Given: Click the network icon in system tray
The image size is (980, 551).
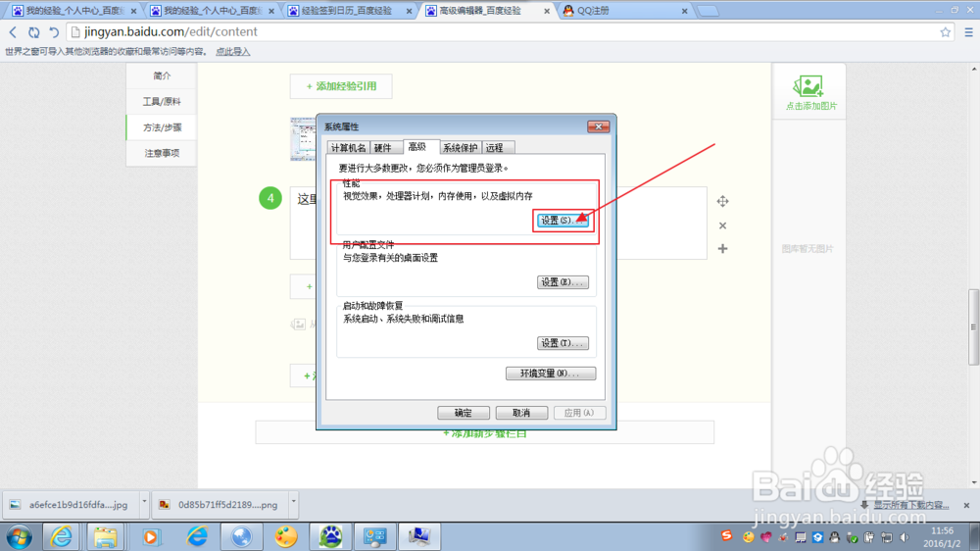Looking at the screenshot, I should [886, 537].
